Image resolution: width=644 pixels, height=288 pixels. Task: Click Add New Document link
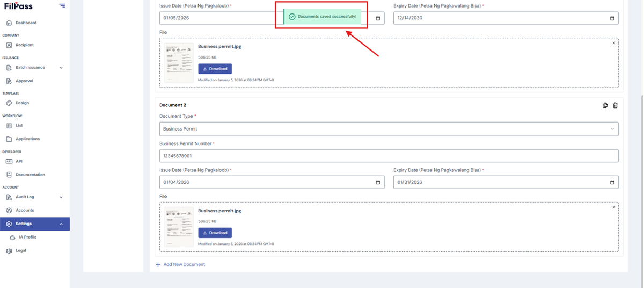(180, 264)
